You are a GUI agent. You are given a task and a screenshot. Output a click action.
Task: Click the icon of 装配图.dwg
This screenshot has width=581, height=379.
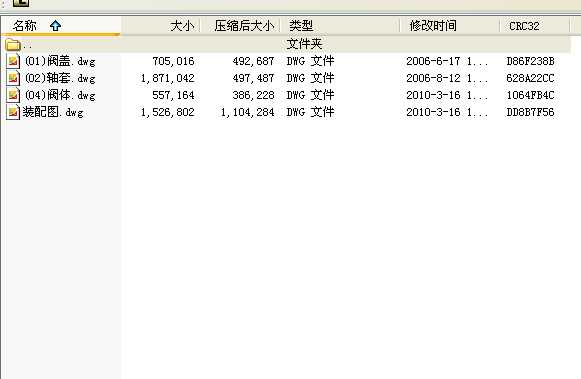click(x=13, y=112)
